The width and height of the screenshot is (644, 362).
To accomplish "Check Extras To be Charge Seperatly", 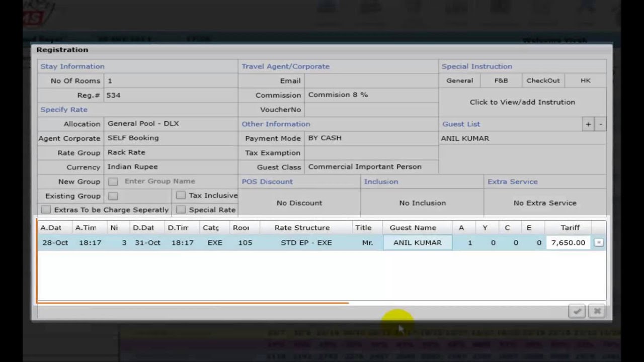I will coord(46,210).
